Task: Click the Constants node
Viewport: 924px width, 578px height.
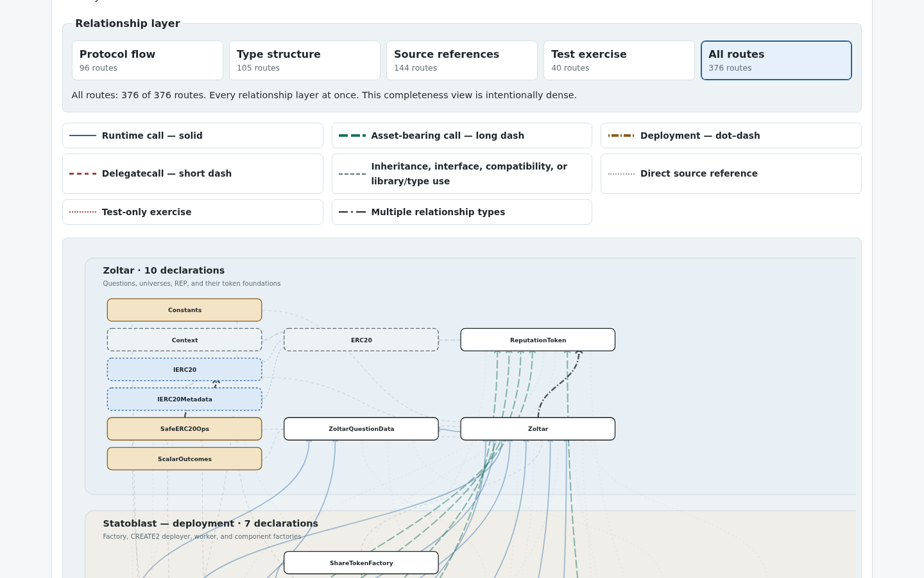Action: (x=185, y=310)
